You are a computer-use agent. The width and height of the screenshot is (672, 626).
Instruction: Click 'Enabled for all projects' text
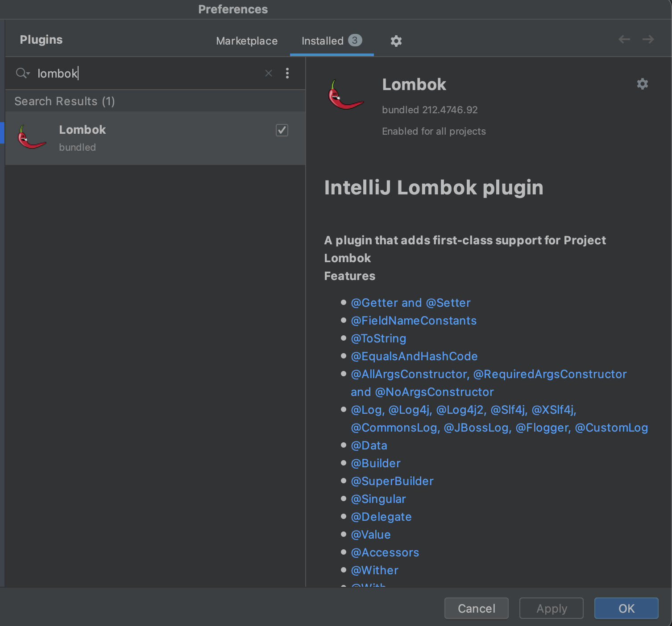point(434,131)
